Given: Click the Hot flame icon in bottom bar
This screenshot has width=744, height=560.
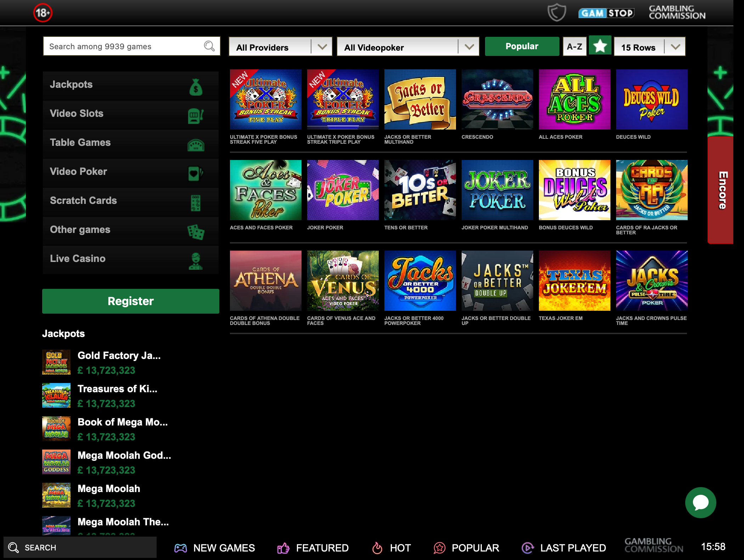Looking at the screenshot, I should 377,548.
